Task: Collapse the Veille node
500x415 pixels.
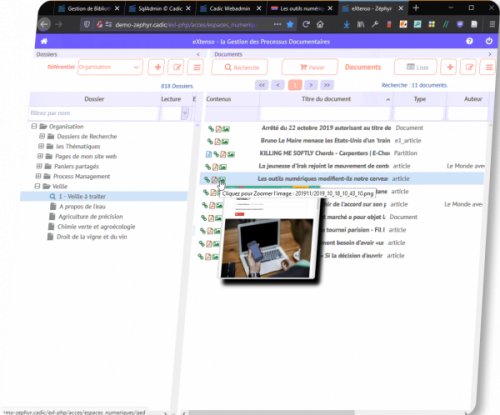Action: tap(37, 186)
